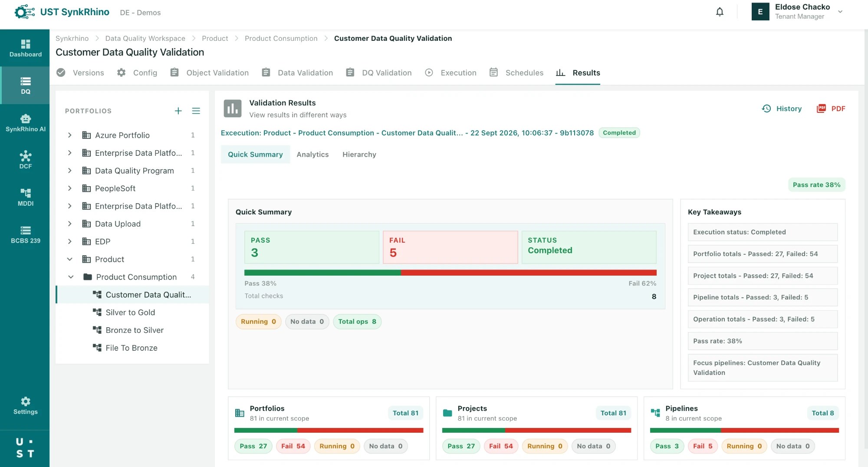Select the Results tab
The image size is (868, 467).
[x=578, y=72]
